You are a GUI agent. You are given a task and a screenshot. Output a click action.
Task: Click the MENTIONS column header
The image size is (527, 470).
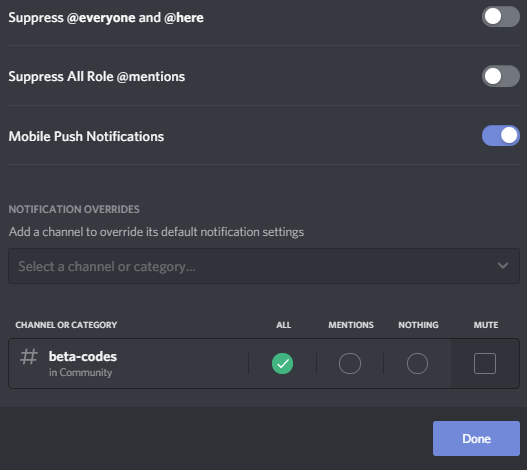tap(351, 325)
